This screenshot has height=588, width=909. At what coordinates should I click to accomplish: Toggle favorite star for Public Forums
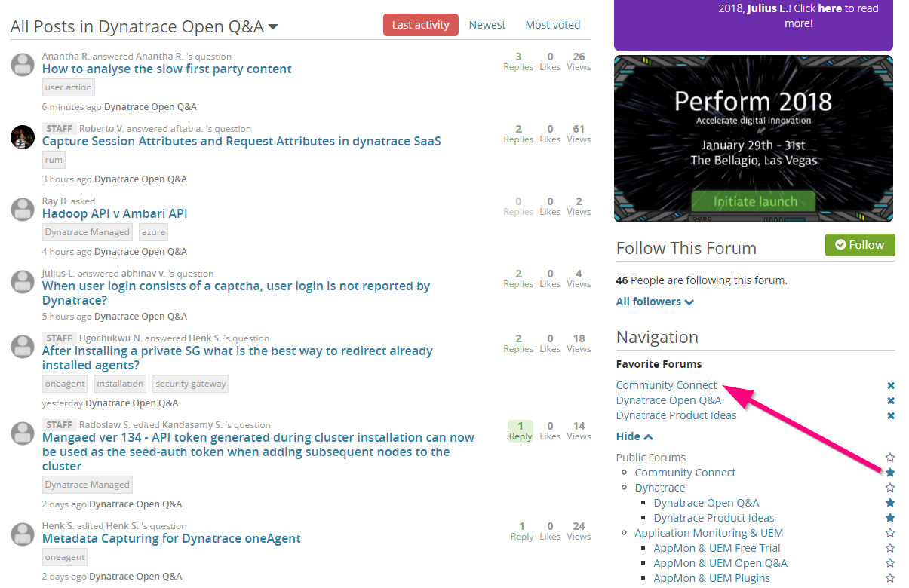pos(890,458)
